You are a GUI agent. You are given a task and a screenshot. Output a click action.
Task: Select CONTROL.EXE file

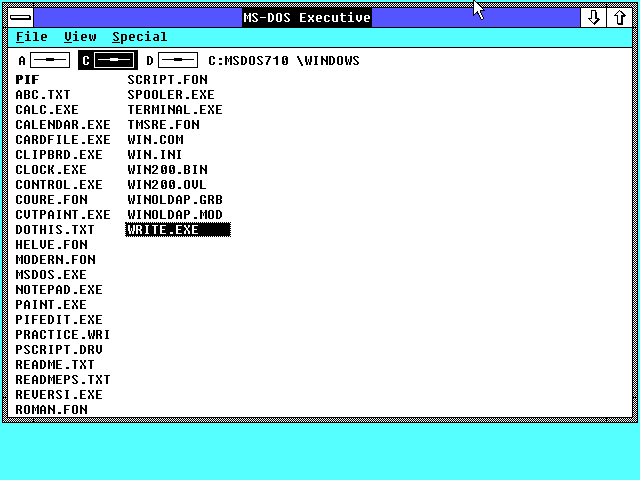point(59,184)
